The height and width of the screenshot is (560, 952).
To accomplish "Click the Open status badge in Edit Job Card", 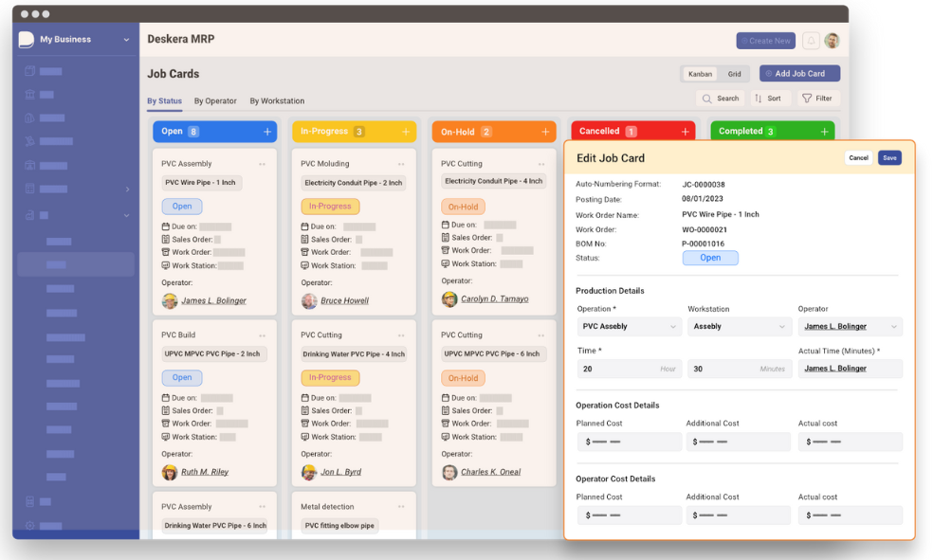I will click(x=710, y=257).
